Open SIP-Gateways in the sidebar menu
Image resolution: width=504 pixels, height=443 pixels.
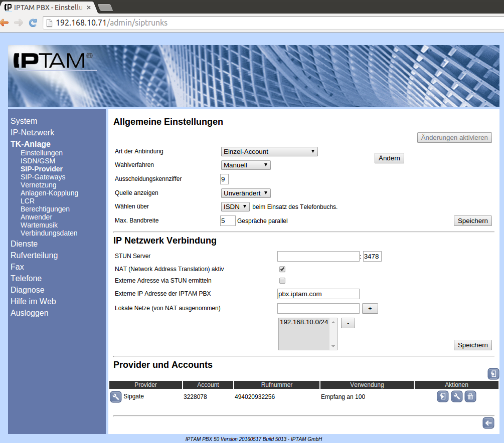click(43, 177)
